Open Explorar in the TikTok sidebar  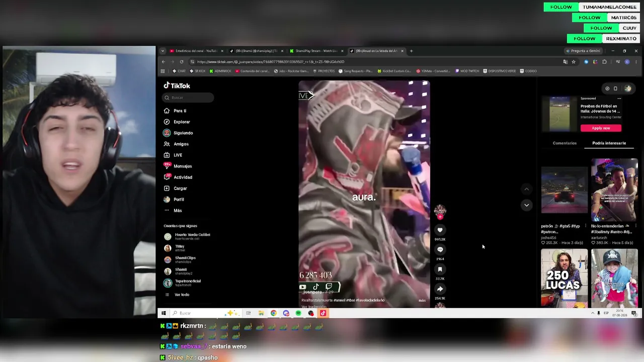(x=177, y=122)
